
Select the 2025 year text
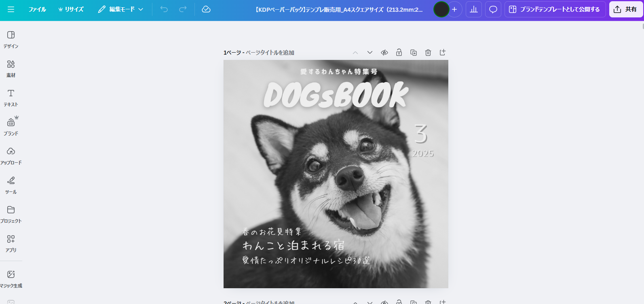(x=423, y=153)
